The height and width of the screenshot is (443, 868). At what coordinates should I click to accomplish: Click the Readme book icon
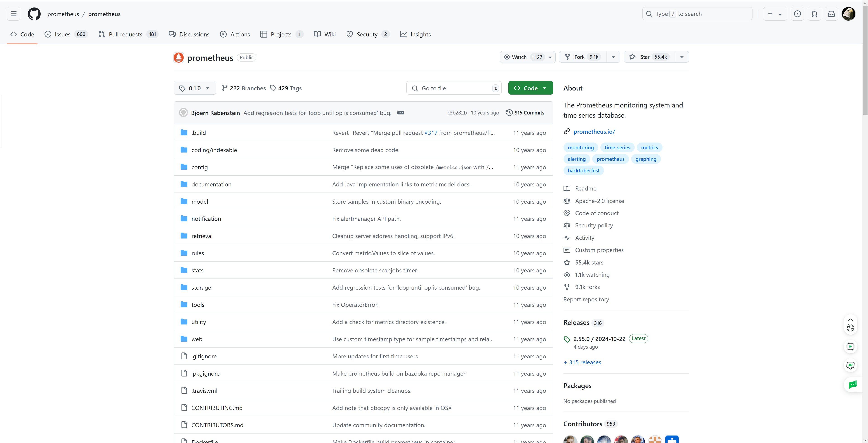[x=567, y=189]
